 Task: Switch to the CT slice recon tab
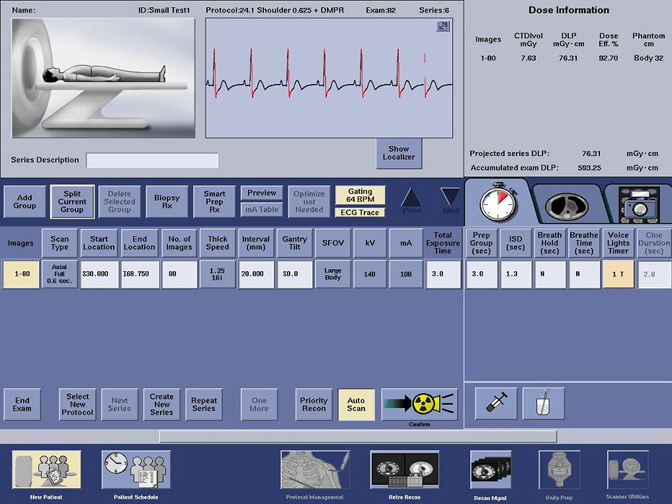click(x=567, y=203)
